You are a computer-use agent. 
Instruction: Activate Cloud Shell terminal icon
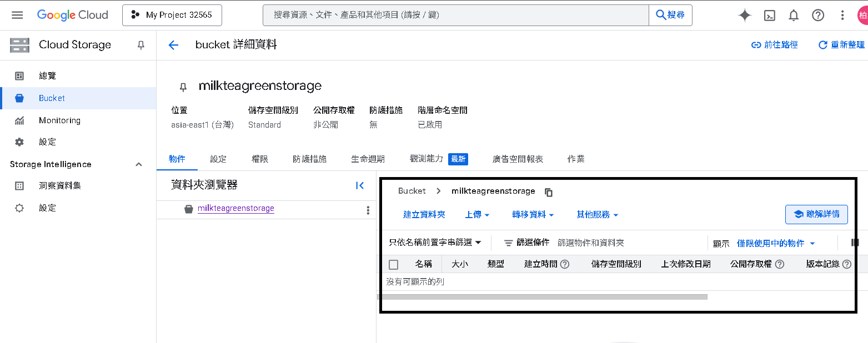click(770, 16)
